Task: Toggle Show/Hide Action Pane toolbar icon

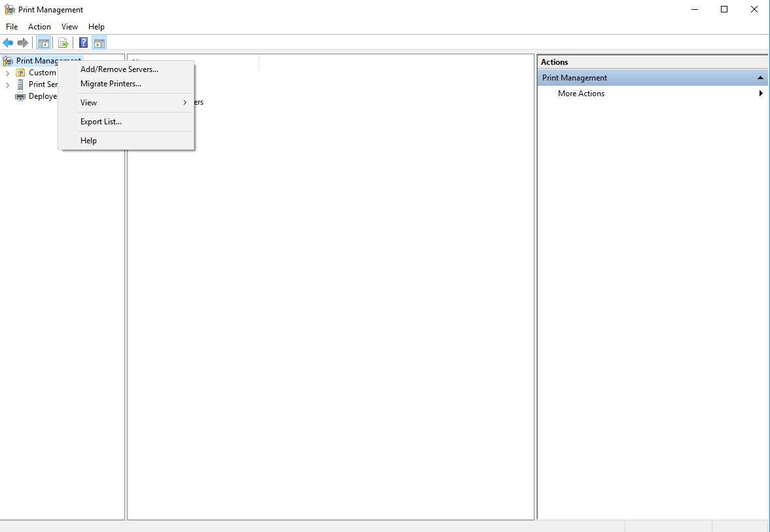Action: click(x=99, y=43)
